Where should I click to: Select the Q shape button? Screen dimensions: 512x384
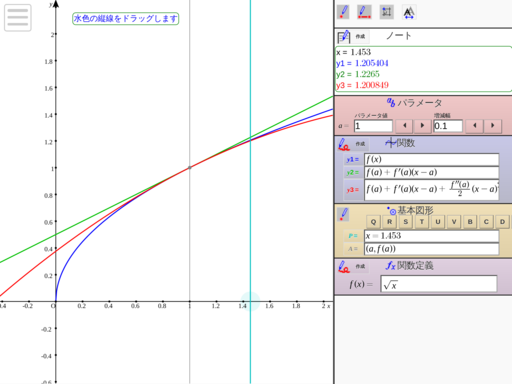click(x=373, y=222)
